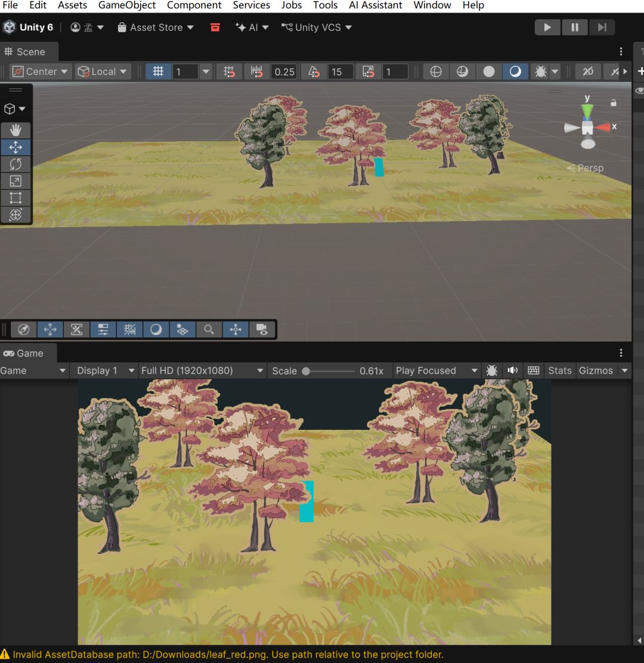Select the Transform tool
Image resolution: width=644 pixels, height=663 pixels.
pos(16,215)
